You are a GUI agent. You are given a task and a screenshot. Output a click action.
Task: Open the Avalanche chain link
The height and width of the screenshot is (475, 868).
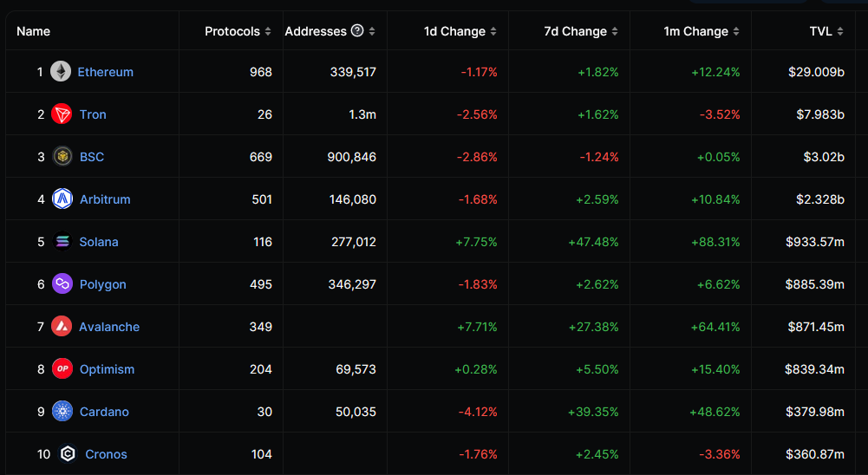click(x=109, y=327)
